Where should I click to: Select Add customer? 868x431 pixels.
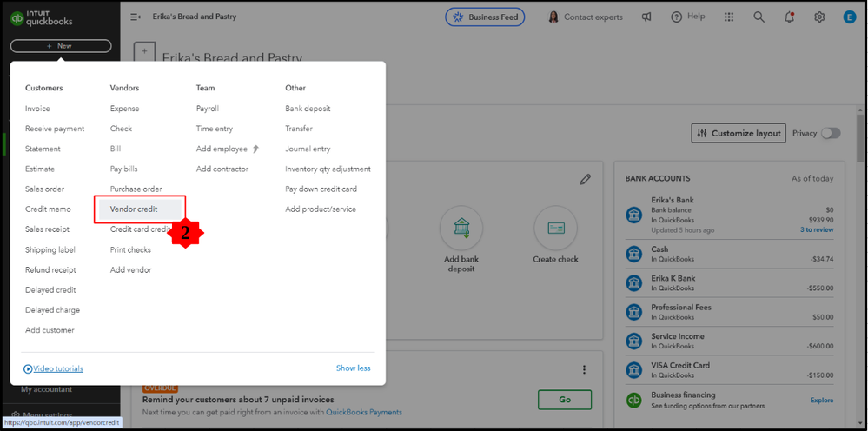point(50,330)
